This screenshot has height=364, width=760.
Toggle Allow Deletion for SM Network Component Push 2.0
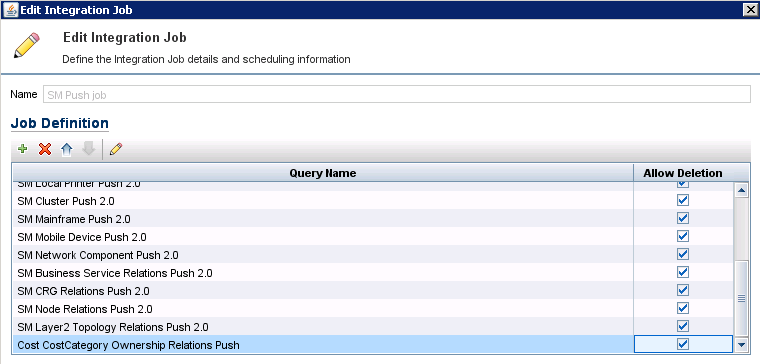coord(683,254)
